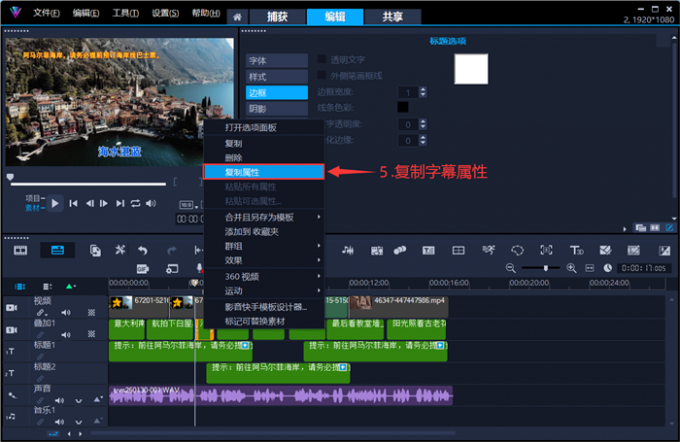Toggle ripple editing on 标题1 track
The width and height of the screenshot is (680, 442).
[x=40, y=356]
